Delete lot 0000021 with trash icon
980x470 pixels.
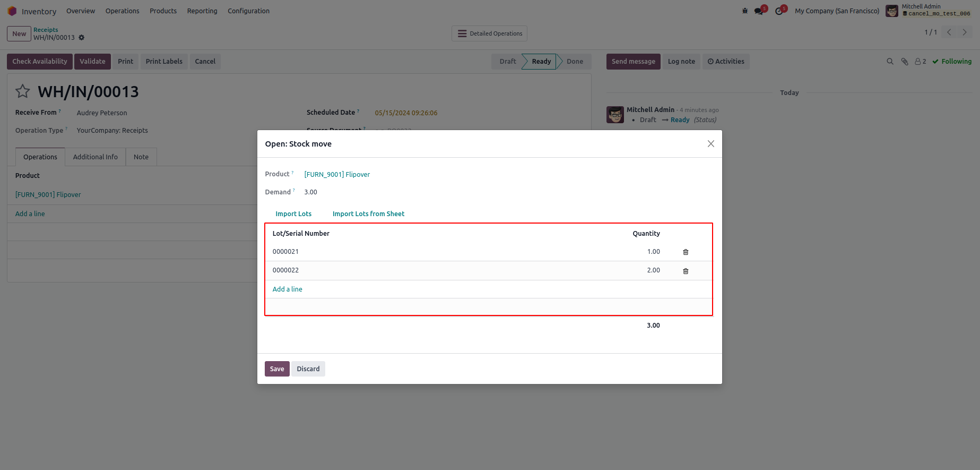pyautogui.click(x=686, y=252)
